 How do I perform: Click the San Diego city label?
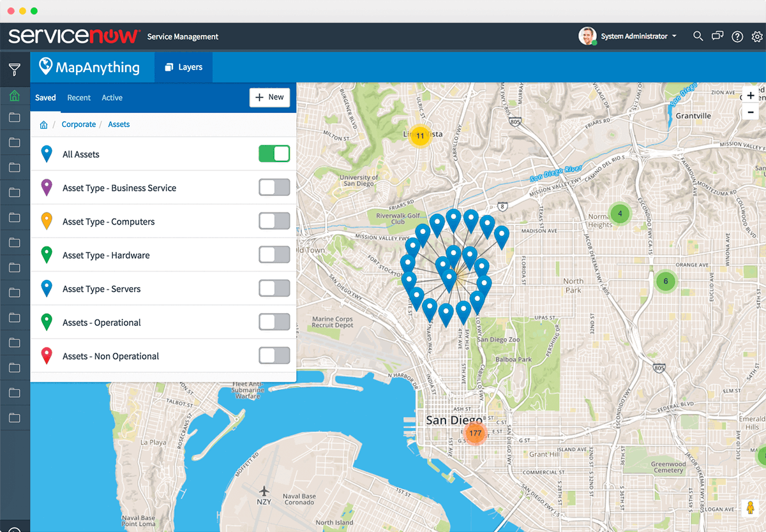pyautogui.click(x=454, y=420)
